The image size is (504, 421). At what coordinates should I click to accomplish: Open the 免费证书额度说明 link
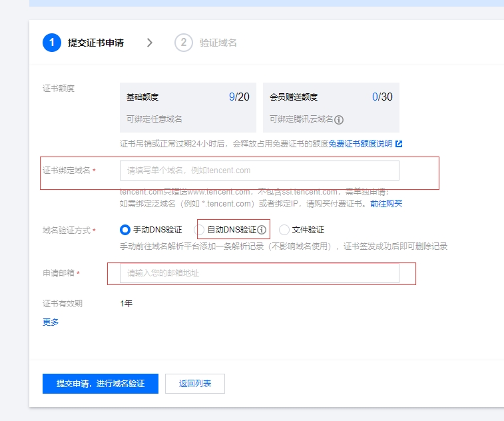point(360,144)
